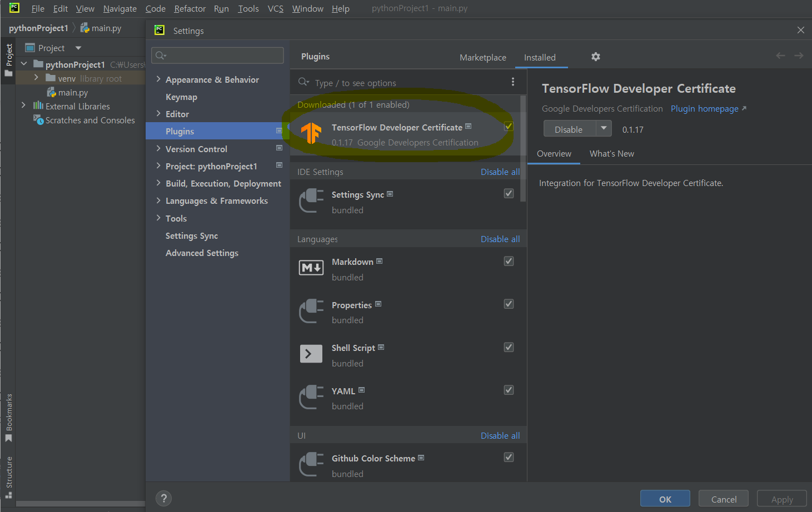This screenshot has width=812, height=512.
Task: Disable all UI plugins
Action: click(x=500, y=435)
